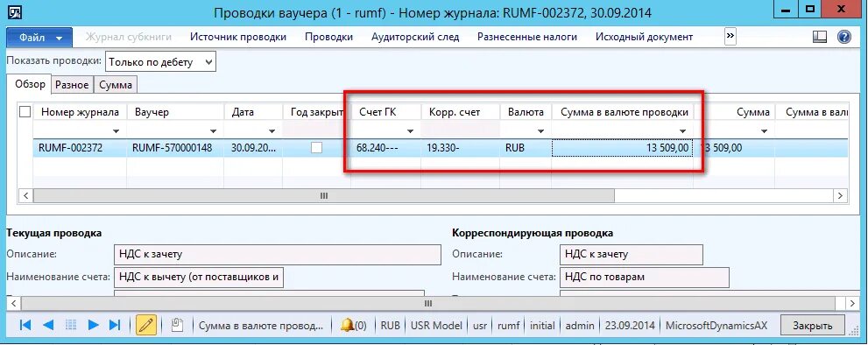The image size is (868, 345).
Task: Click the Описание field under Корреспондирующая проводка
Action: point(631,254)
